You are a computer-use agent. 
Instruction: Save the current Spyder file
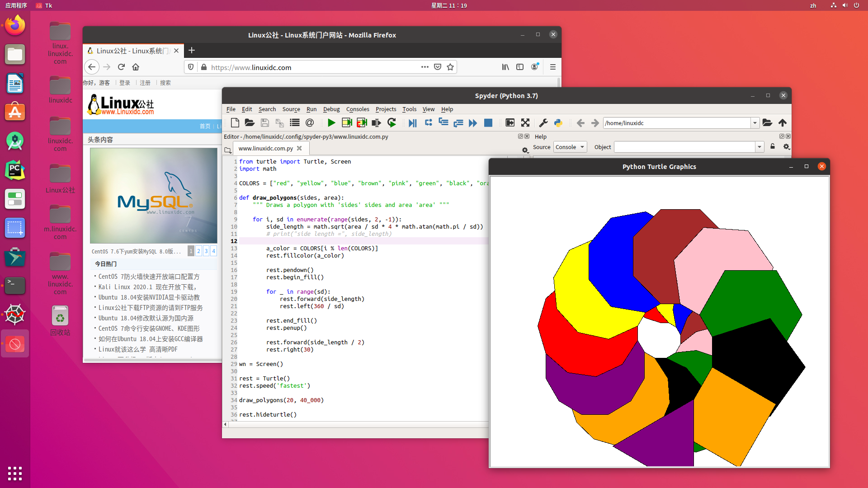[x=264, y=122]
